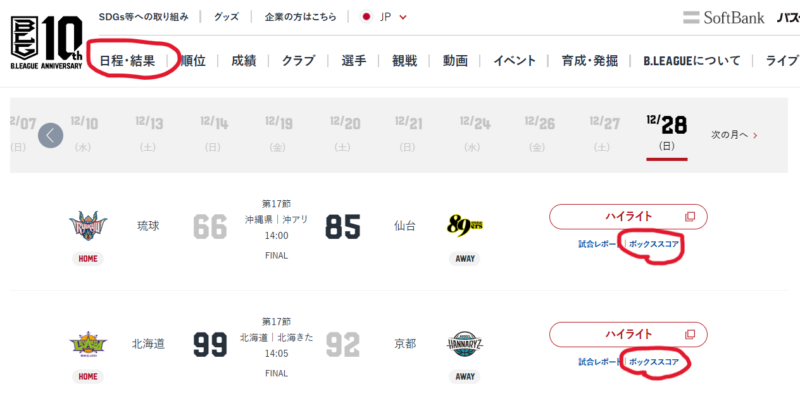Screen dimensions: 800x403
Task: Open the 日程・結果 menu
Action: pyautogui.click(x=127, y=60)
